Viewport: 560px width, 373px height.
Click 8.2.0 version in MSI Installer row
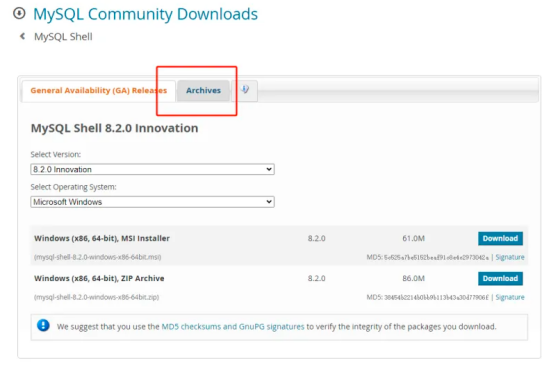316,238
